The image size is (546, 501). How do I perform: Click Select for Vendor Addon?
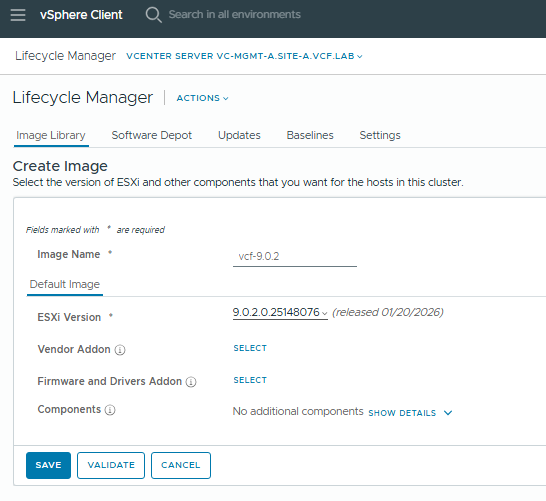click(x=250, y=348)
